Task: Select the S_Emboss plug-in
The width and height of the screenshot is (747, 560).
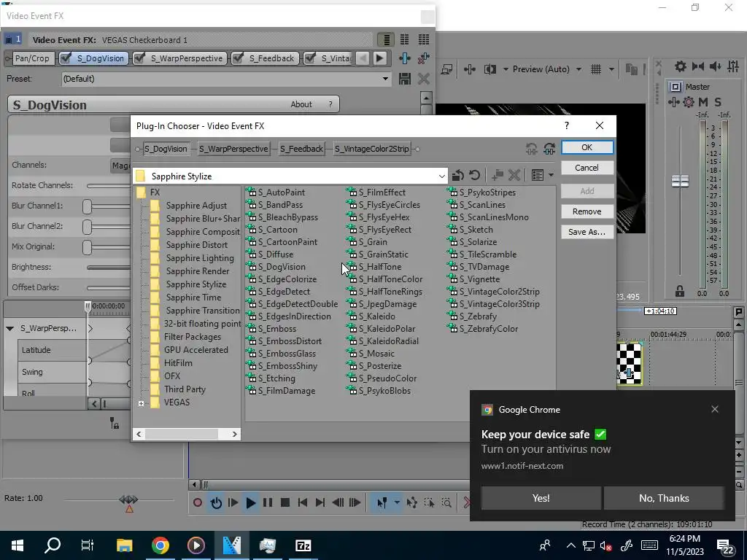Action: click(x=276, y=329)
